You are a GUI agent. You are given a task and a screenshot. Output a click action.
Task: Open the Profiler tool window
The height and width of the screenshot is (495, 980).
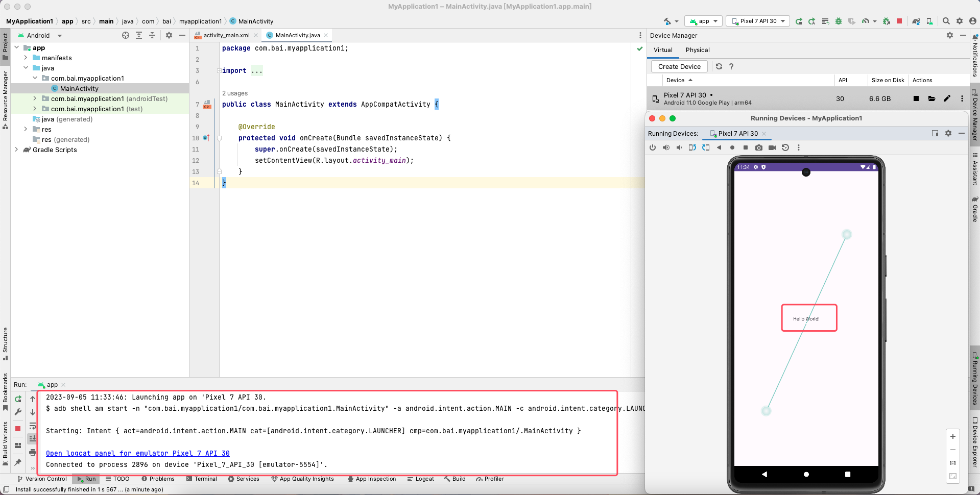490,479
